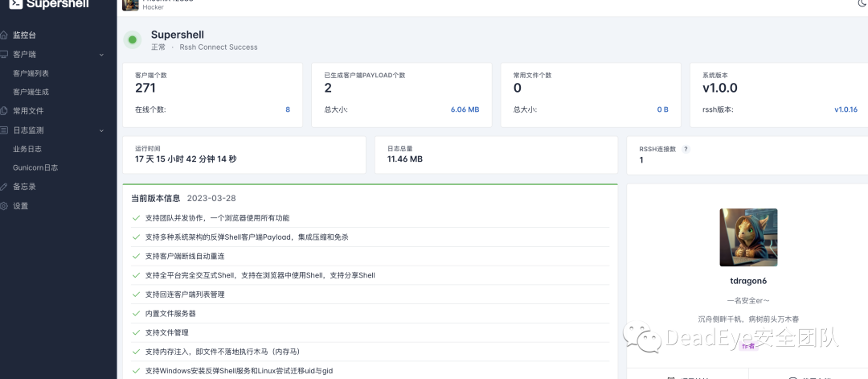Screen dimensions: 868x379
Task: Click the 备忘录 pencil icon
Action: 4,187
